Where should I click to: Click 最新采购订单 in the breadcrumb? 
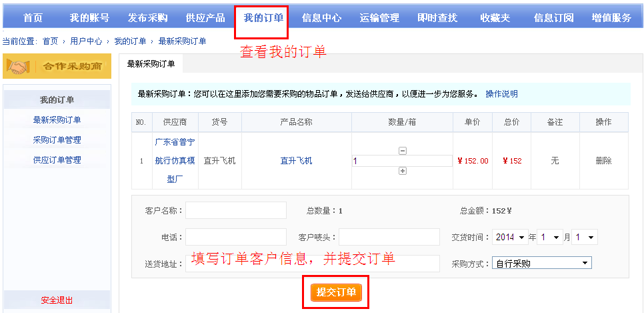(183, 41)
